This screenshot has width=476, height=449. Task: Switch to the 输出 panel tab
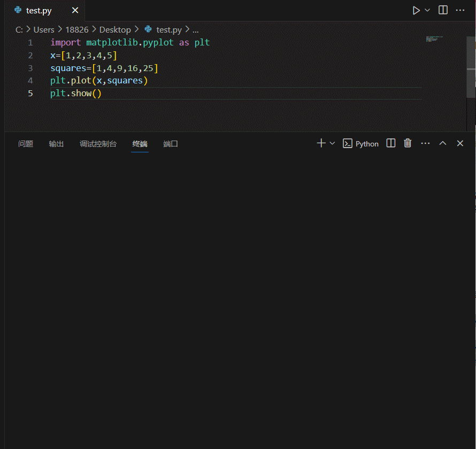(56, 144)
